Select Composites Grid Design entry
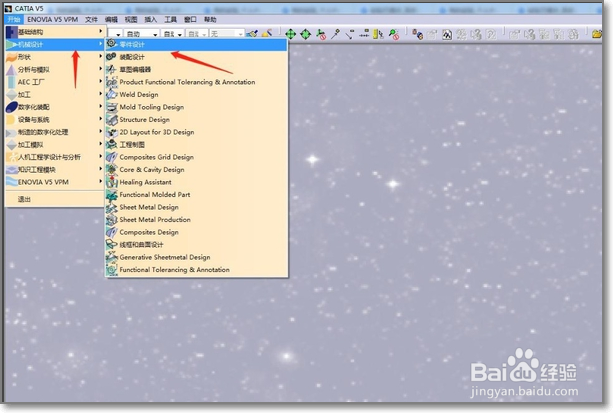The width and height of the screenshot is (613, 413). pyautogui.click(x=197, y=157)
